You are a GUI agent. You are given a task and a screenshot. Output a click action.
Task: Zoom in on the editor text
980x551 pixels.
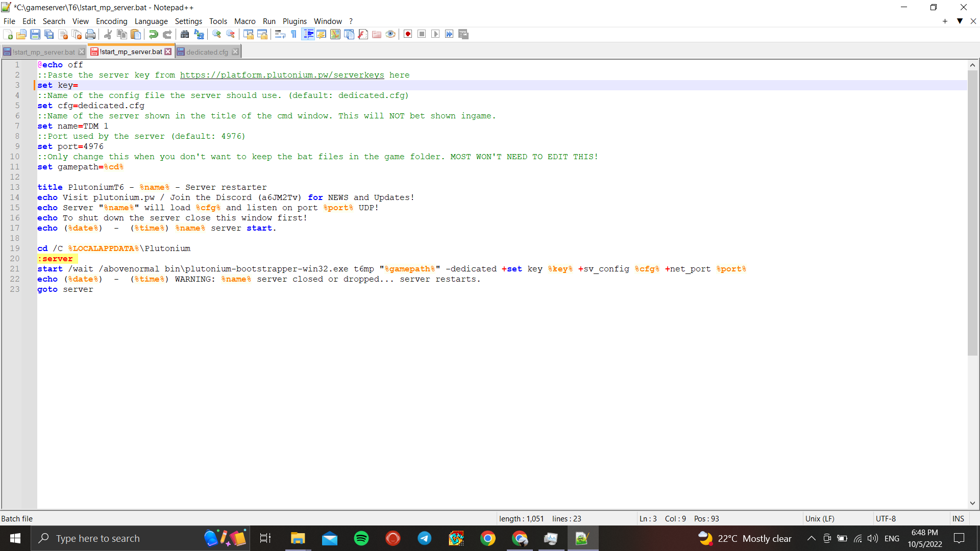pos(216,34)
